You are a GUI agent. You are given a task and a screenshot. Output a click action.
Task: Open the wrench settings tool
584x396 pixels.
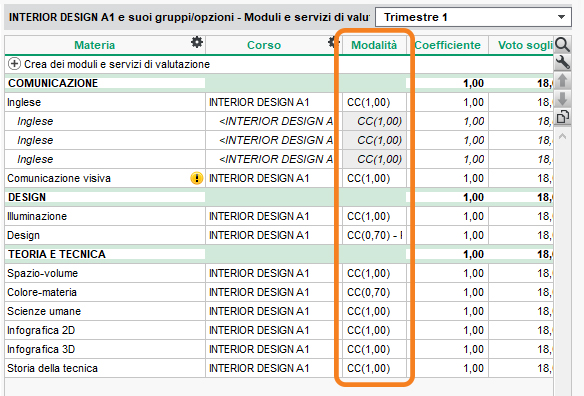pos(562,63)
